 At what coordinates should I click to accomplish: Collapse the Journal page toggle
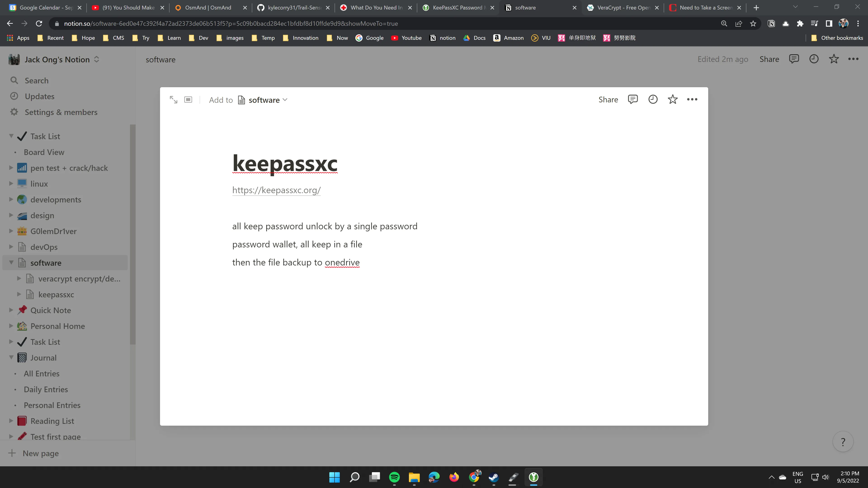11,358
